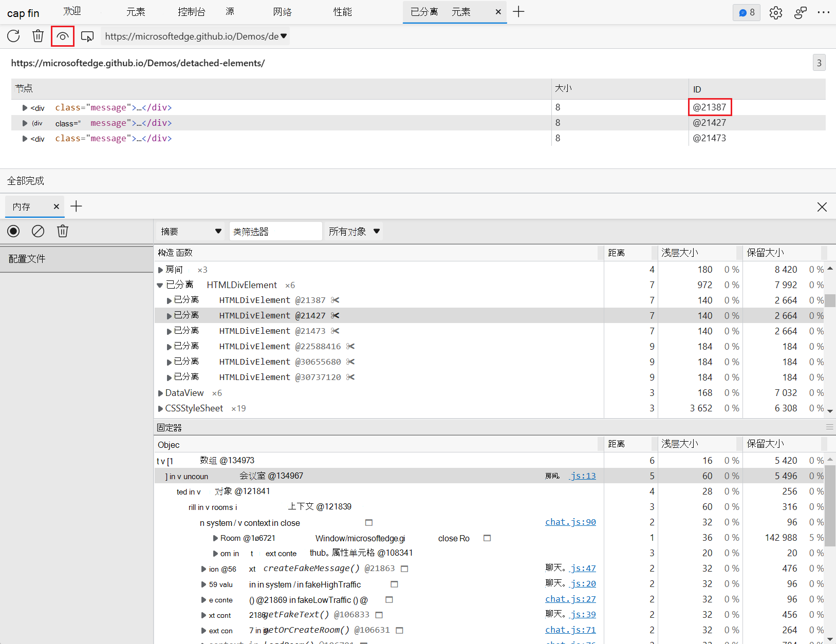Image resolution: width=836 pixels, height=644 pixels.
Task: Click the ID cell @21427
Action: tap(710, 123)
